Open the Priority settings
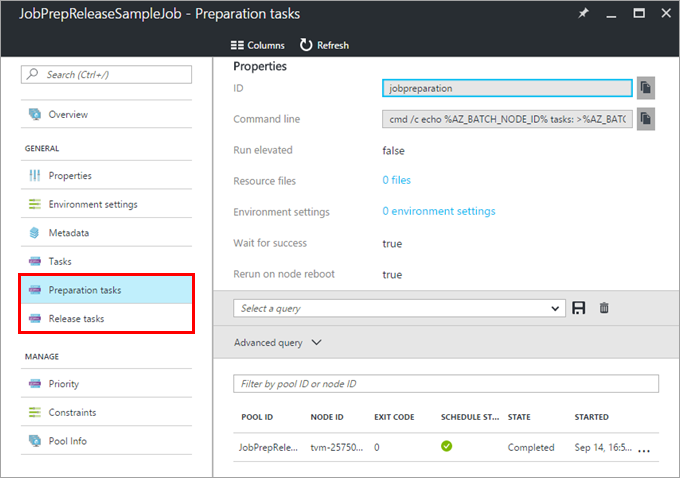 (x=63, y=383)
